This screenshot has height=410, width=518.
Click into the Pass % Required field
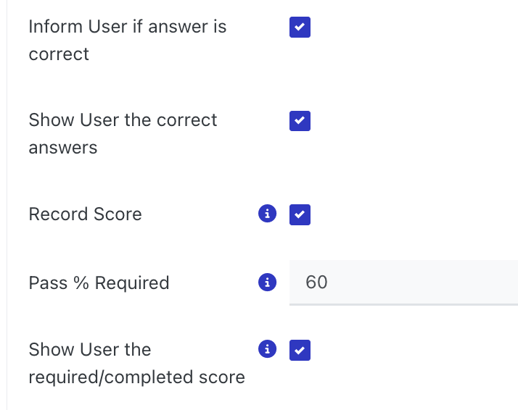pos(403,283)
